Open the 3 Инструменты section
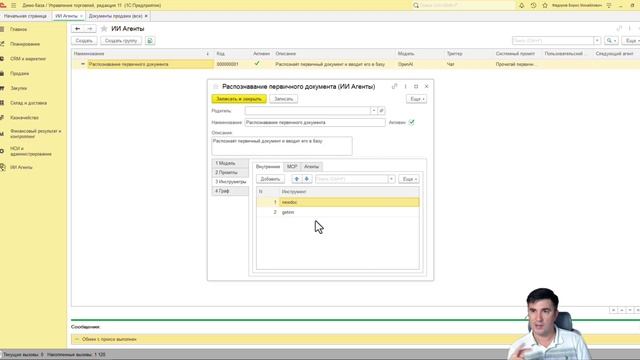 click(x=230, y=182)
